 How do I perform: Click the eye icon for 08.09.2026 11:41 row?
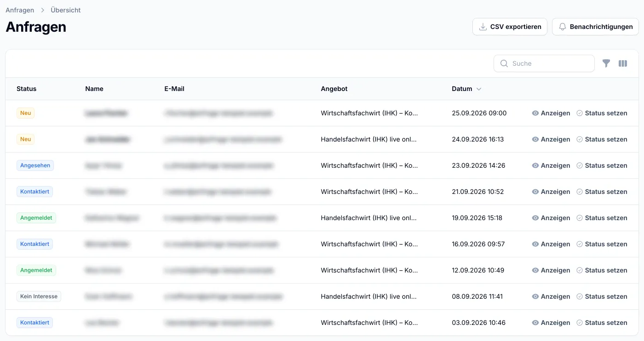click(x=535, y=296)
